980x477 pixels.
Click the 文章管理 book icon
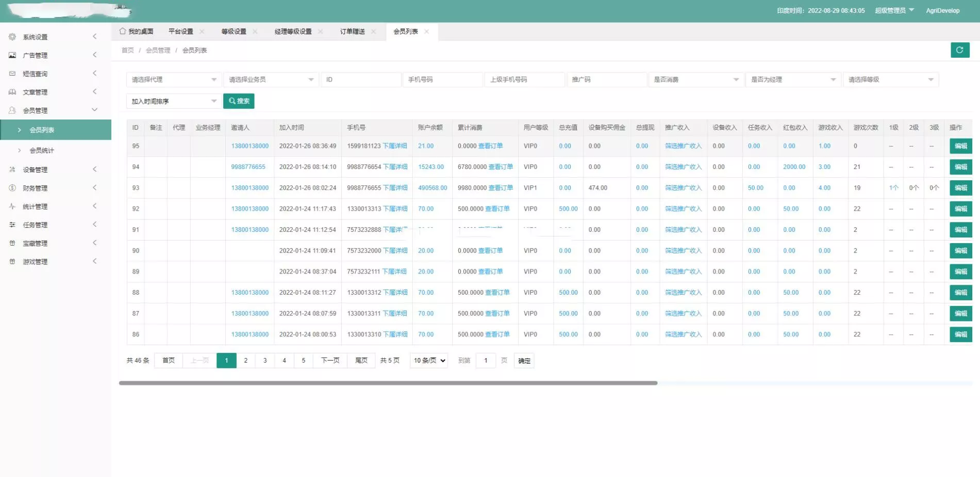click(x=12, y=92)
